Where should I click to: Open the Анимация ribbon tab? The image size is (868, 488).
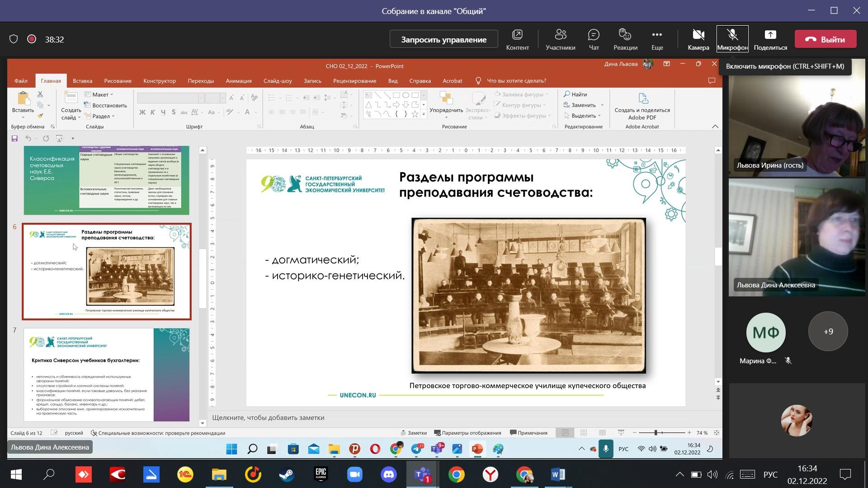coord(239,81)
